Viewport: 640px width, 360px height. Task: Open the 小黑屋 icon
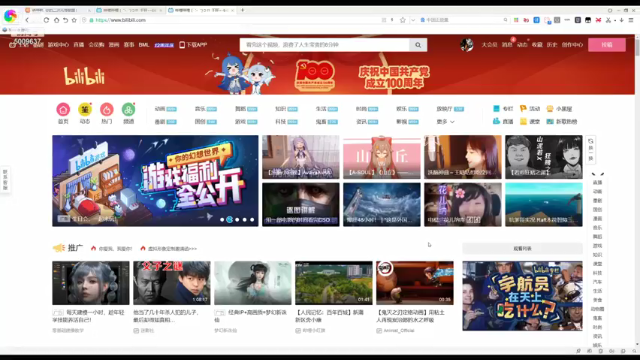[550, 109]
